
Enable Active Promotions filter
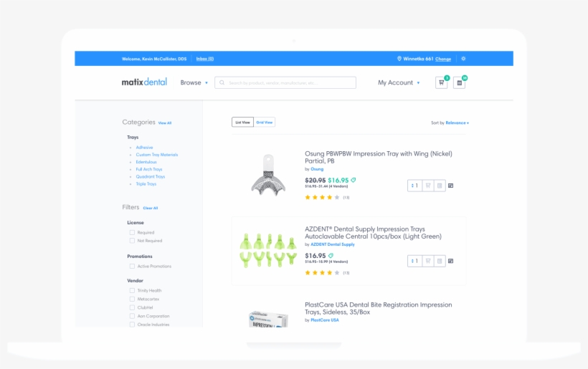[132, 267]
